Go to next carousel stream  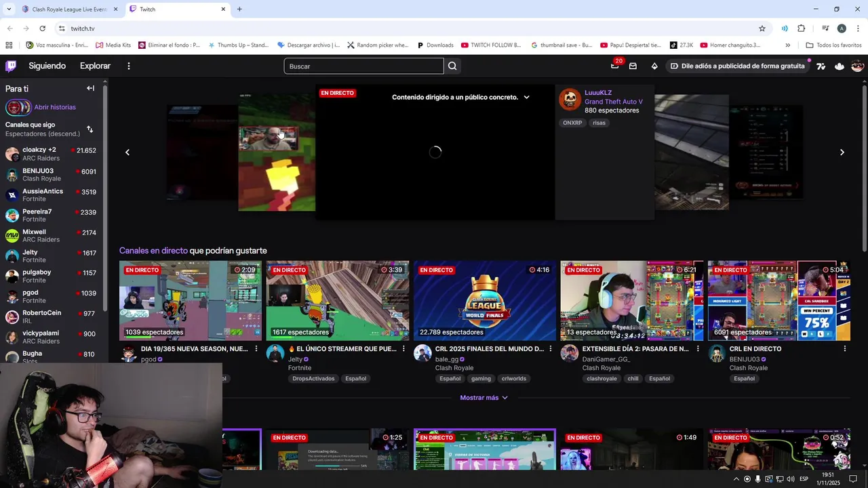(x=842, y=152)
